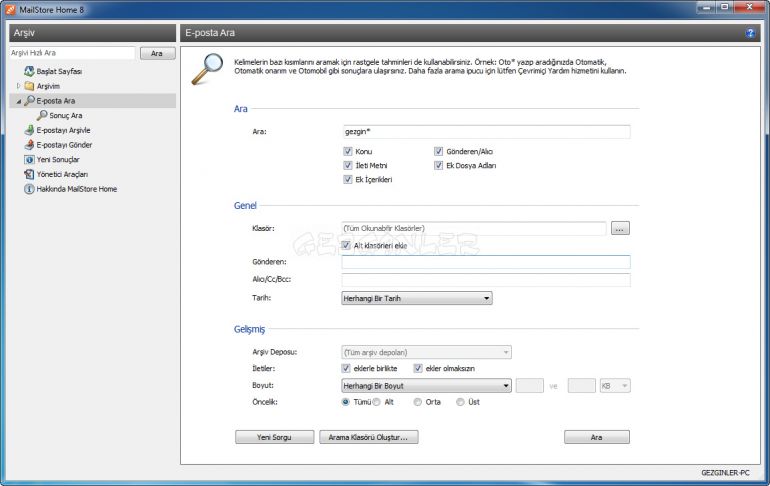Click the Arama Klasörü Oluştur button
This screenshot has height=486, width=770.
pos(369,437)
